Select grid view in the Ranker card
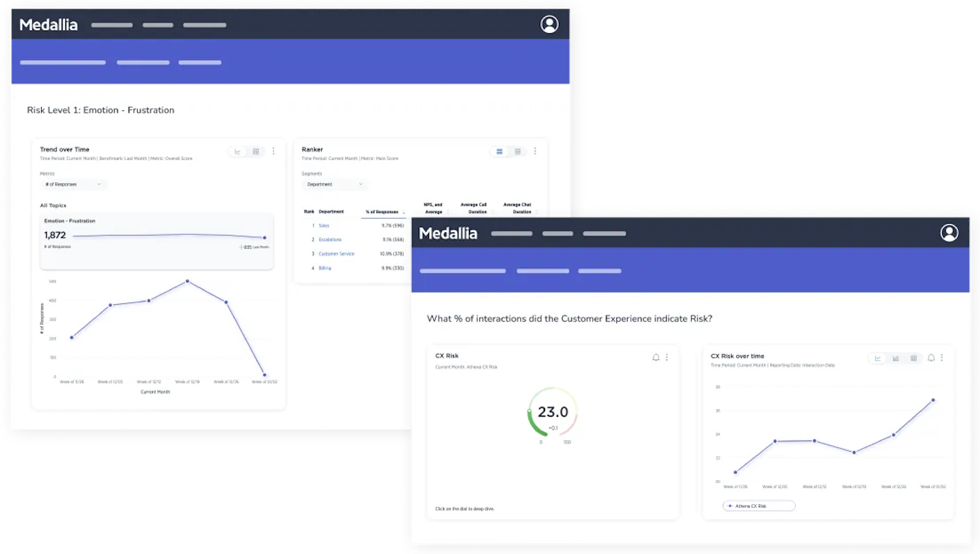This screenshot has height=554, width=980. 517,151
